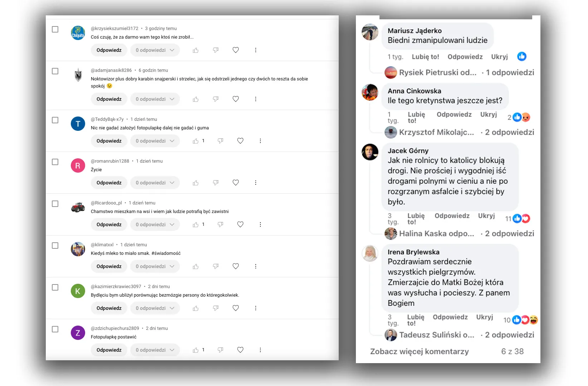Tick checkbox next to @romanrubin1288 comment
The height and width of the screenshot is (386, 588).
pyautogui.click(x=55, y=162)
